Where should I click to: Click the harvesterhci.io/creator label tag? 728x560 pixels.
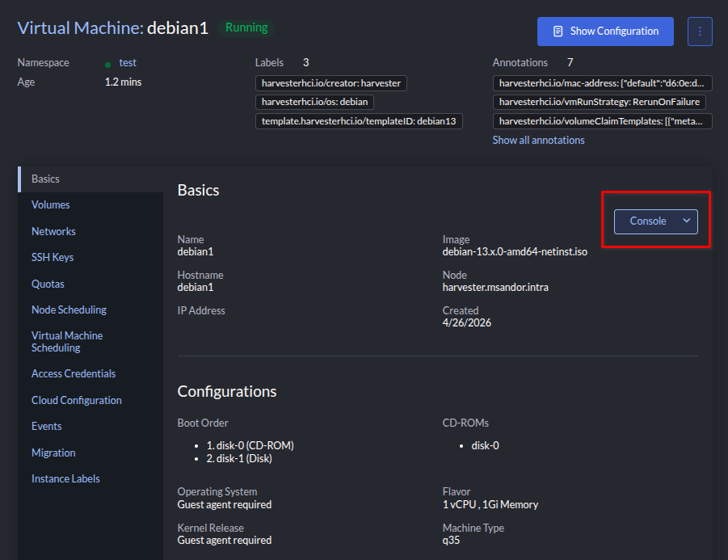pyautogui.click(x=330, y=83)
